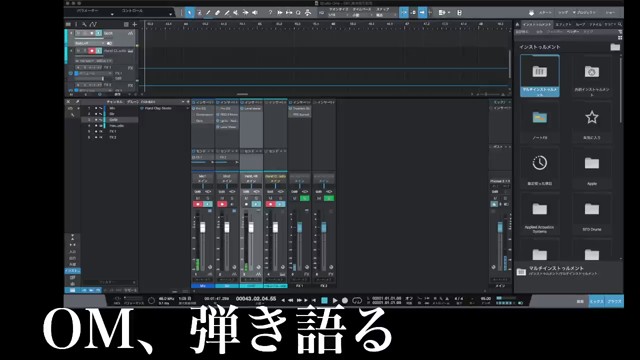
Task: Click the Mic1 channel volume fader
Action: tap(202, 228)
